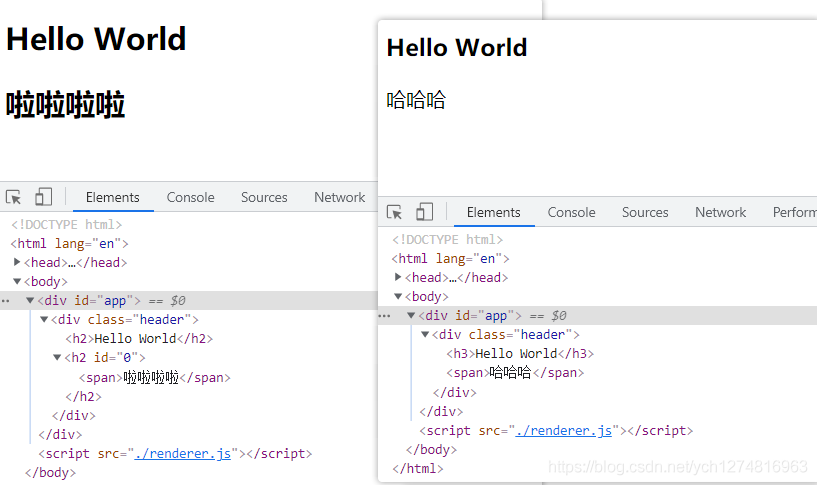The image size is (817, 485).
Task: Collapse div class="header" in right panel
Action: pyautogui.click(x=425, y=334)
